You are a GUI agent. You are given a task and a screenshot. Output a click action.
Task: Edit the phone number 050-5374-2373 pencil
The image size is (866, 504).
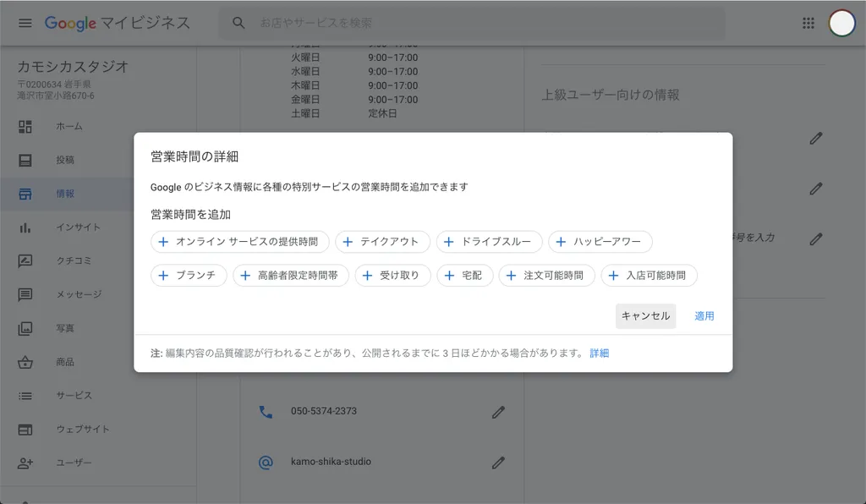click(498, 412)
